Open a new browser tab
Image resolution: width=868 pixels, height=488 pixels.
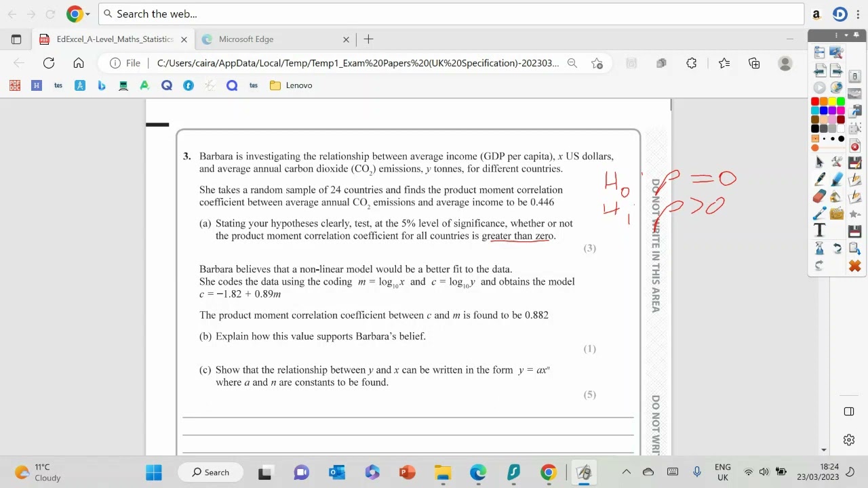pyautogui.click(x=368, y=39)
